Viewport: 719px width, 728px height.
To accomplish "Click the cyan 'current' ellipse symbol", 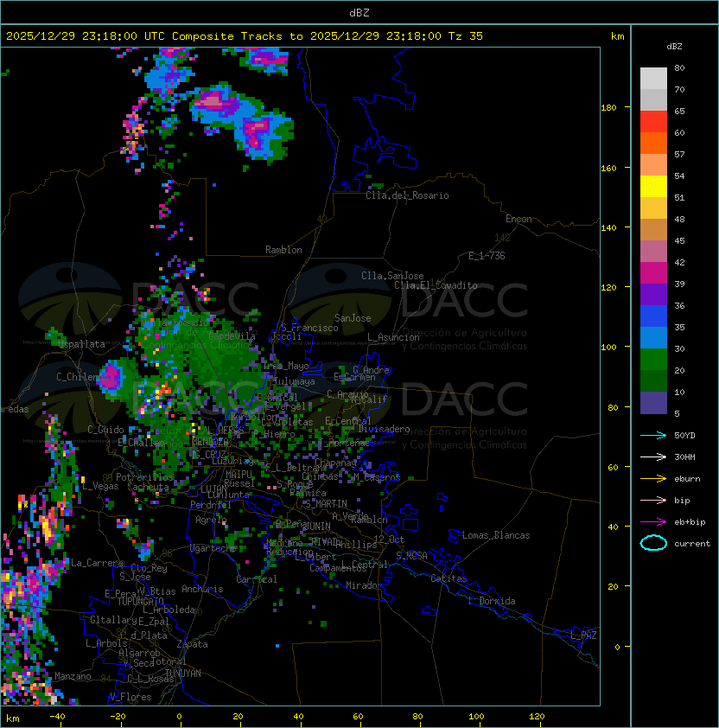I will [653, 543].
